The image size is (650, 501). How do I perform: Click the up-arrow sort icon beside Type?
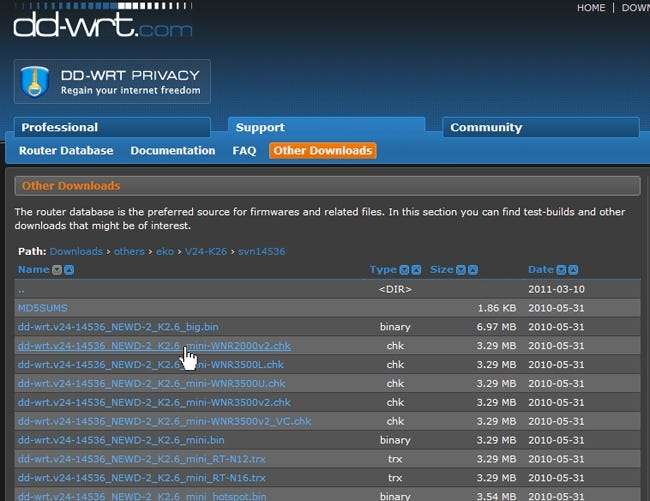pos(416,270)
